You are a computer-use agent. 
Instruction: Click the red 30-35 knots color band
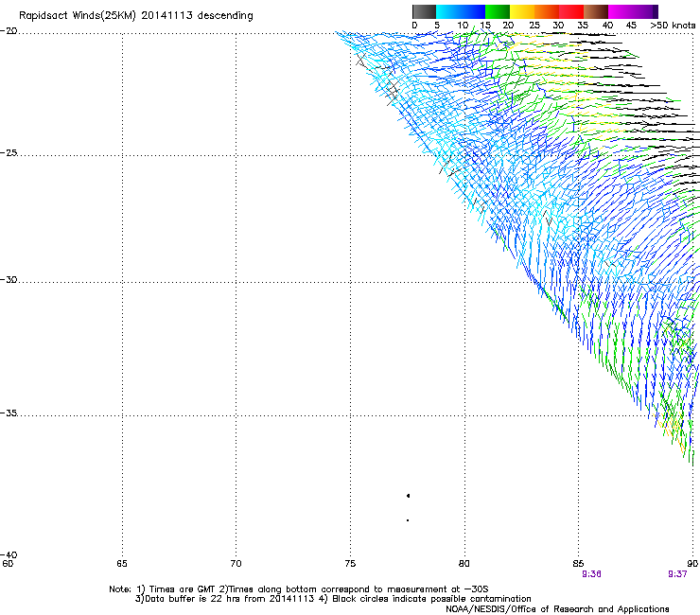(571, 11)
